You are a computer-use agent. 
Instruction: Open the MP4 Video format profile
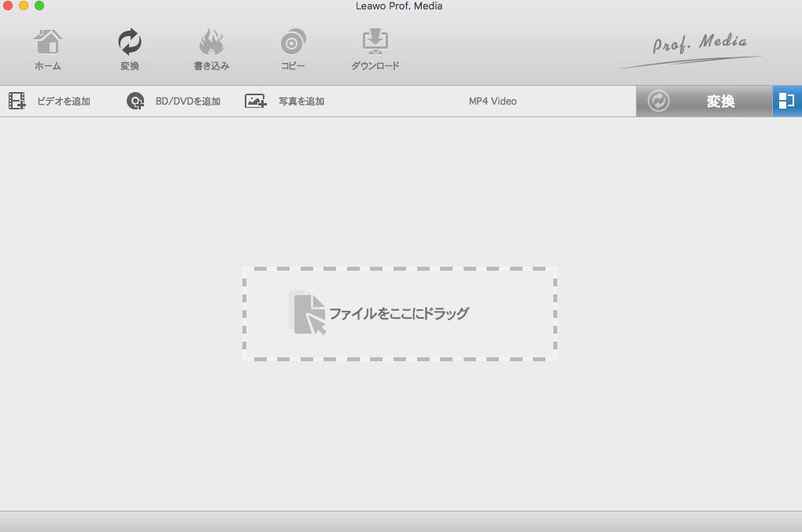pos(493,102)
